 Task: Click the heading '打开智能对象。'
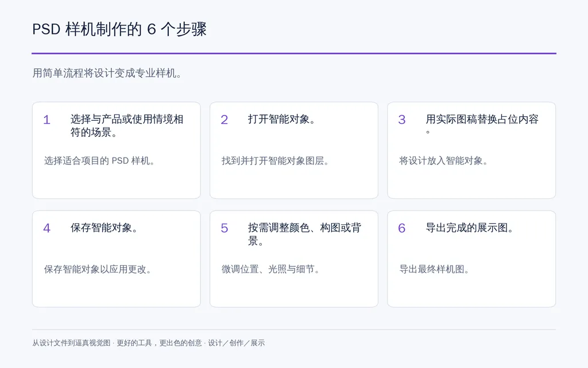coord(281,120)
